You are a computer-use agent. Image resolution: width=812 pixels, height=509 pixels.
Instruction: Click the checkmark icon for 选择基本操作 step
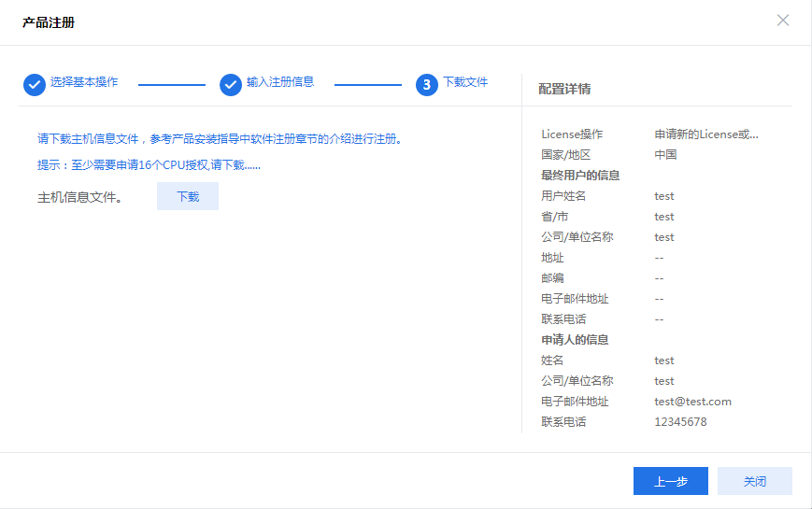tap(35, 85)
